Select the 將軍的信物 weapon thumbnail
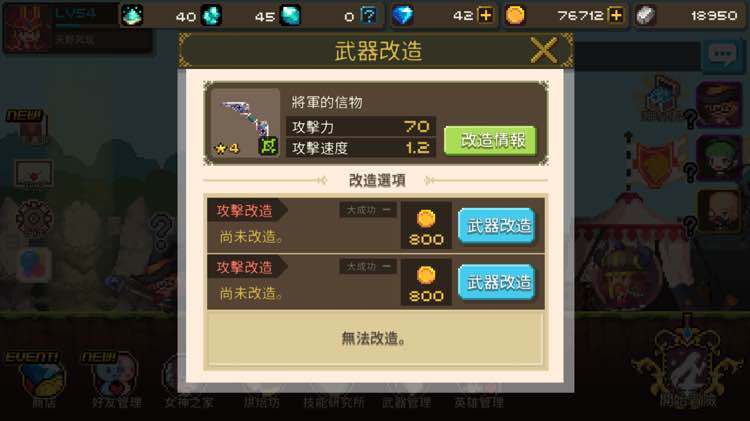Image resolution: width=750 pixels, height=421 pixels. [x=245, y=123]
